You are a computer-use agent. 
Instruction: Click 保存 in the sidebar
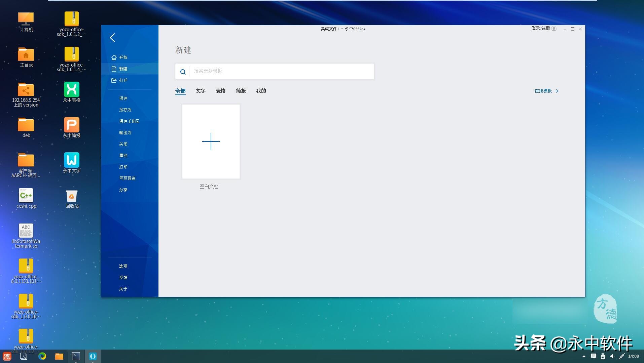(123, 98)
